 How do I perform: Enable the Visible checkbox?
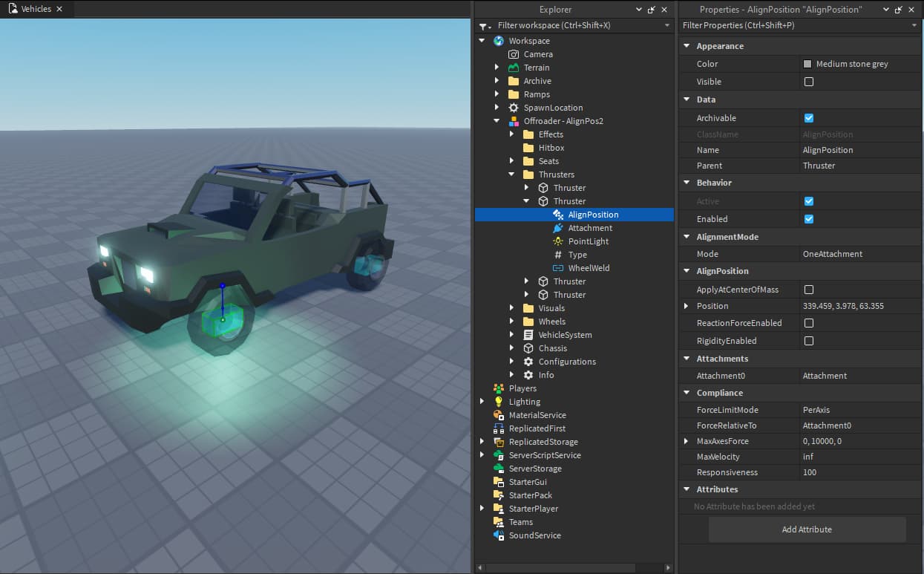pyautogui.click(x=809, y=82)
